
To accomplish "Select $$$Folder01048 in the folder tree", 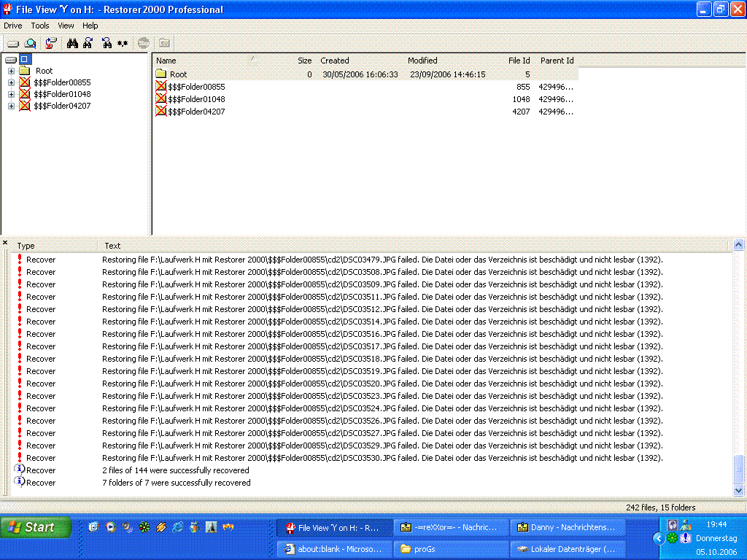I will coord(62,94).
